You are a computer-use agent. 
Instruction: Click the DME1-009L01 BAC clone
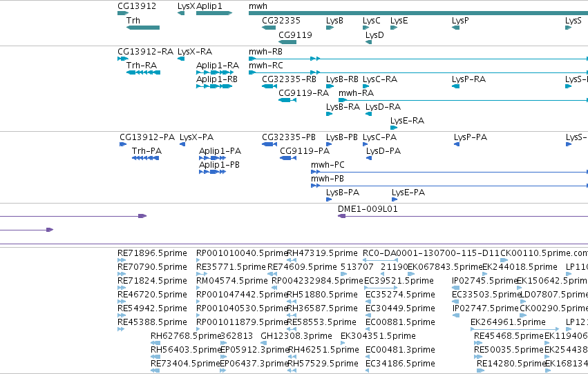coord(463,216)
